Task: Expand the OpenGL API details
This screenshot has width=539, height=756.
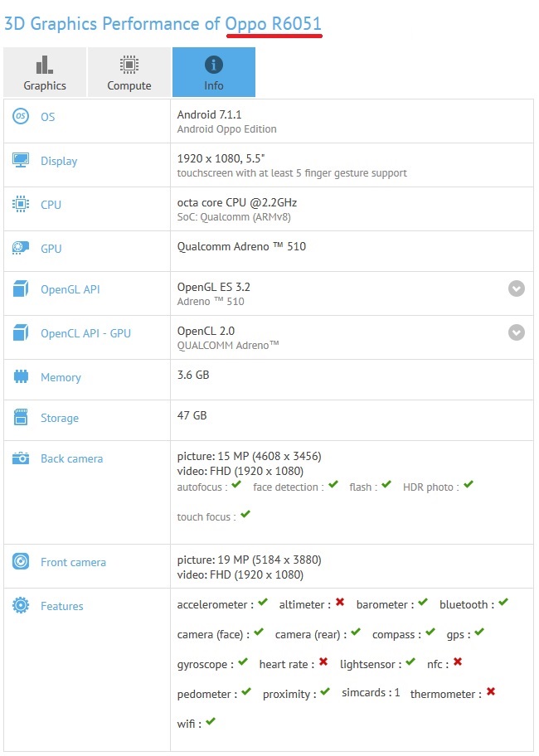Action: pos(516,288)
